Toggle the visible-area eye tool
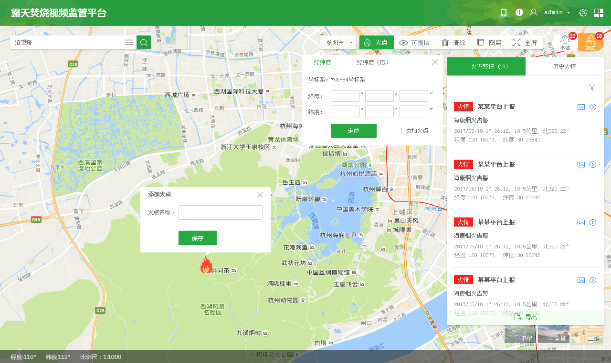 click(x=414, y=42)
